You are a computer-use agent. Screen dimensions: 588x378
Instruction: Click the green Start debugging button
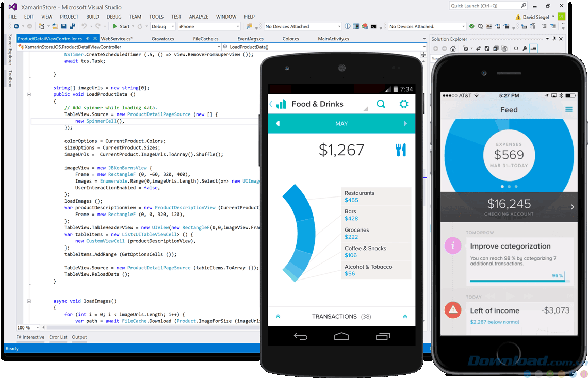tap(121, 26)
